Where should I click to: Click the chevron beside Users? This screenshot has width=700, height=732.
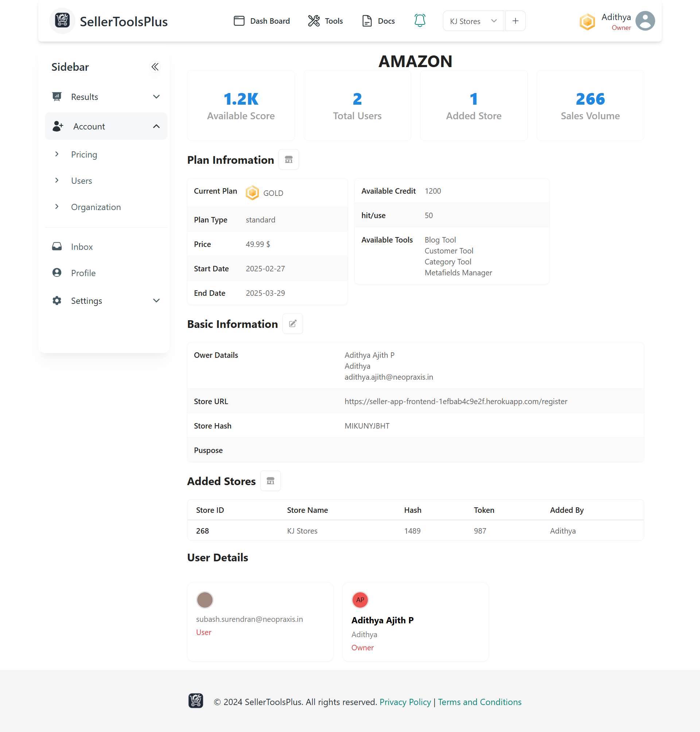point(57,180)
